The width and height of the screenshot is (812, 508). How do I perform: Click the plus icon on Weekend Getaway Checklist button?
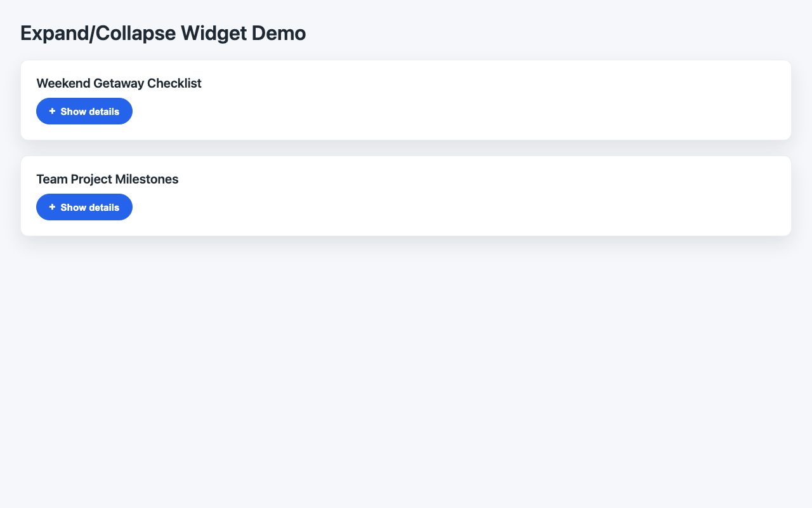tap(51, 111)
